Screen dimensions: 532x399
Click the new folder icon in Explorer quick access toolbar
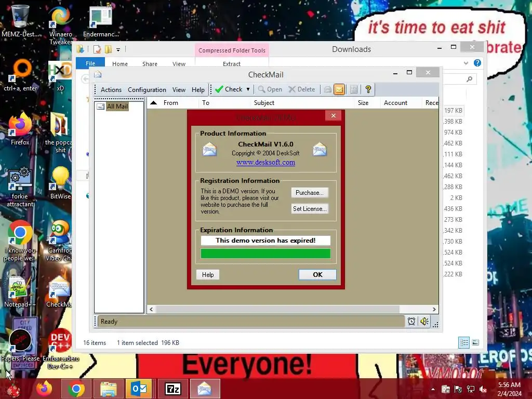coord(108,49)
